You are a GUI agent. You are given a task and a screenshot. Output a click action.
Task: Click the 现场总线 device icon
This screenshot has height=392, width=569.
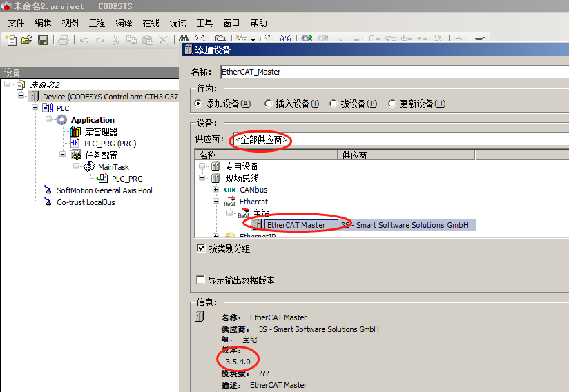pyautogui.click(x=216, y=178)
